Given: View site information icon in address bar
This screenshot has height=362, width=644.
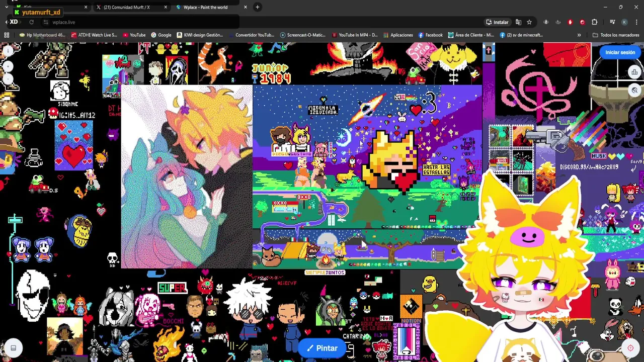Looking at the screenshot, I should (46, 22).
